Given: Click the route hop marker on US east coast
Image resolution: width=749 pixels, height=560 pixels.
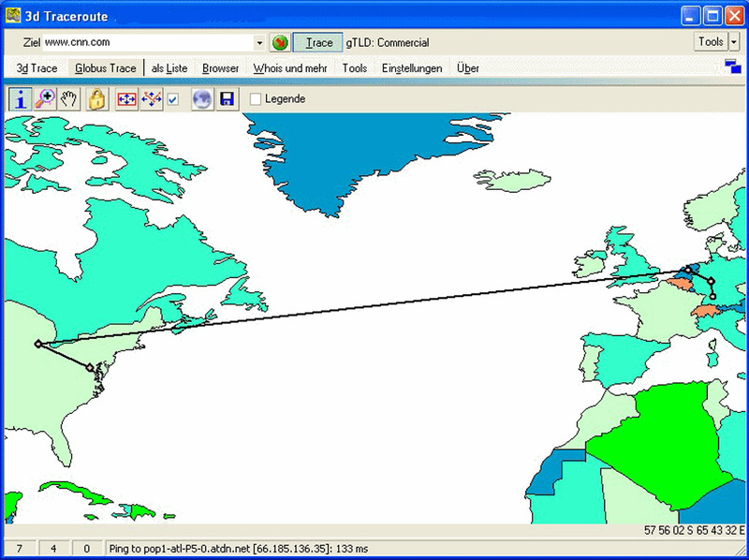Looking at the screenshot, I should coord(90,367).
